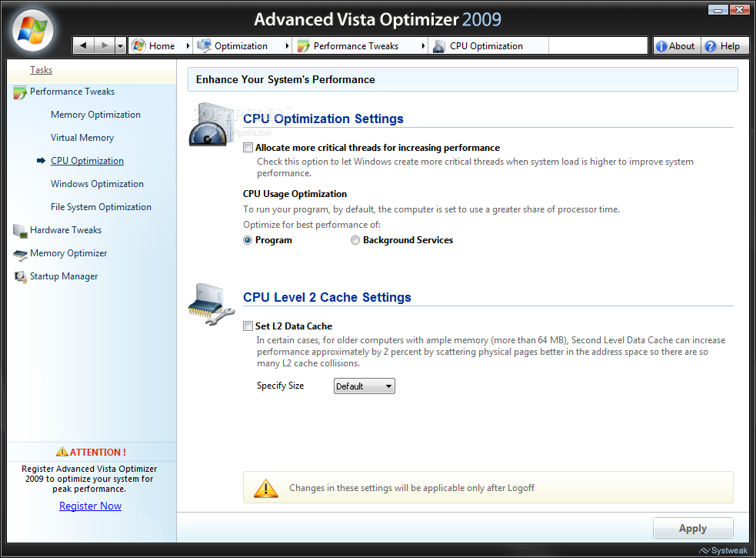
Task: Click the Performance Tweaks sidebar icon
Action: coord(20,92)
